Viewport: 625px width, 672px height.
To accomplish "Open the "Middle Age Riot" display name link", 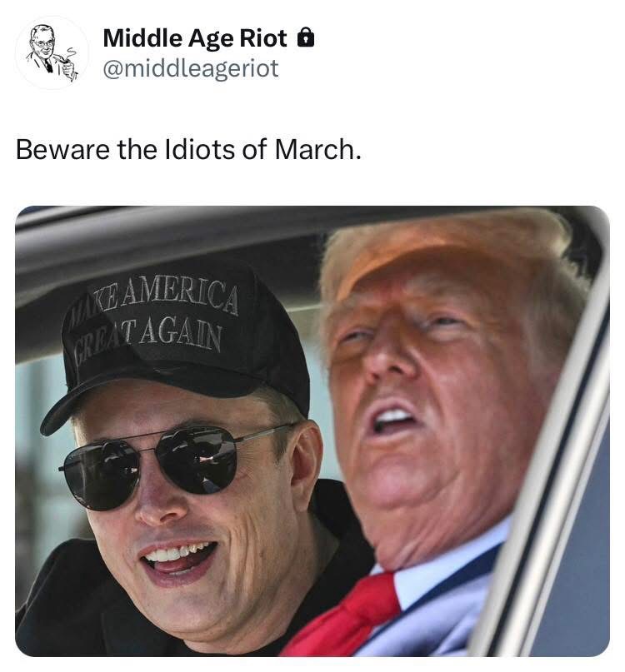I will 195,38.
